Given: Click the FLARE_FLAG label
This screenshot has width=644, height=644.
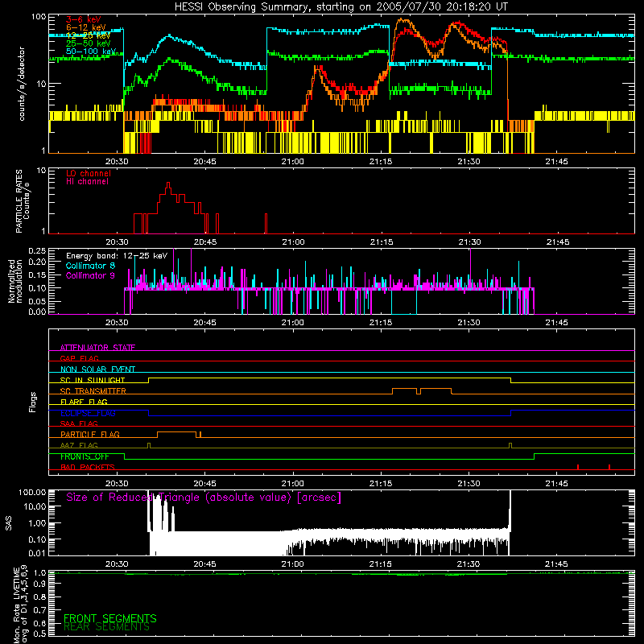Looking at the screenshot, I should (84, 402).
